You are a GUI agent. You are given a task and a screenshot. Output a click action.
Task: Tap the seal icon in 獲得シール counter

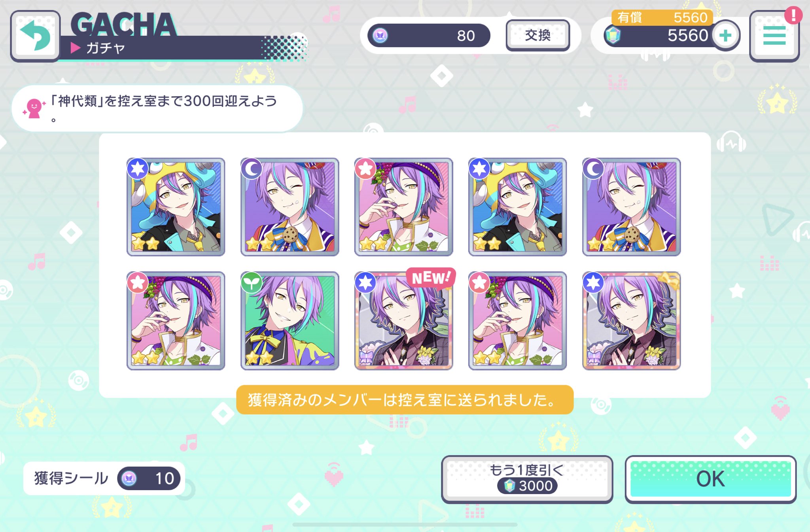129,478
